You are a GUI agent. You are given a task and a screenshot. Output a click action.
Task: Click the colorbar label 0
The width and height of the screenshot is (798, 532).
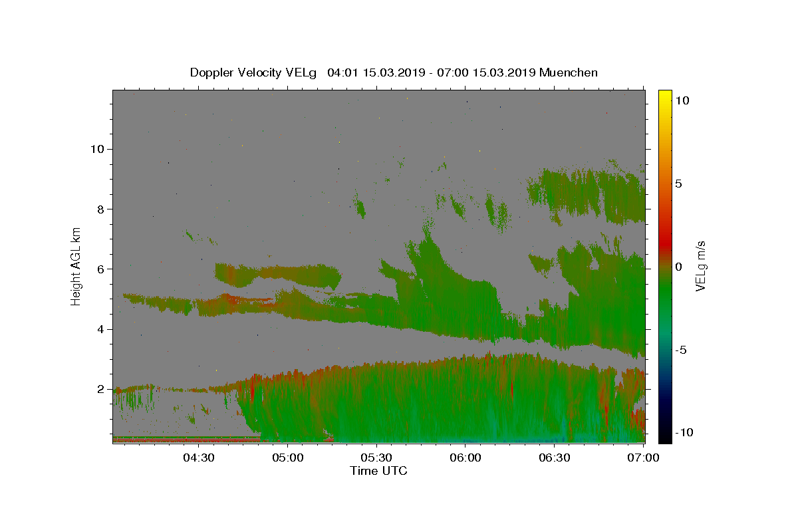(679, 267)
